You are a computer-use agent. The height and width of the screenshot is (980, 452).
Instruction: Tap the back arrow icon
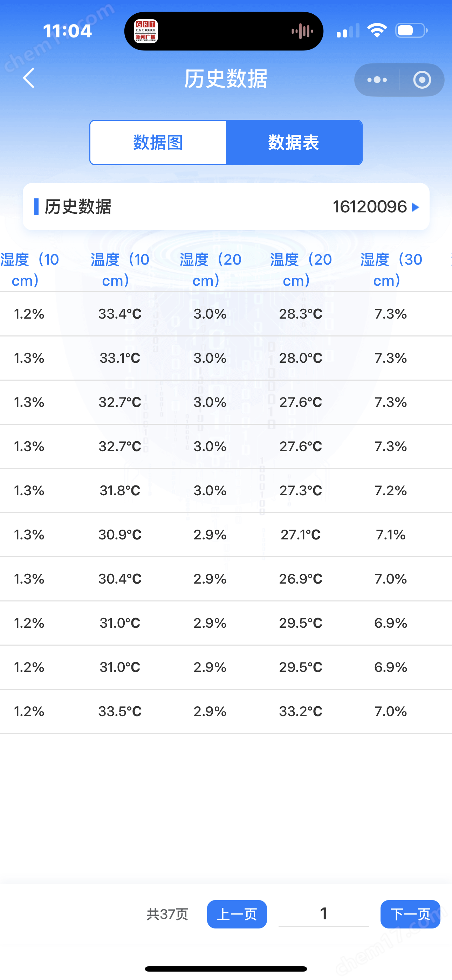pos(28,79)
